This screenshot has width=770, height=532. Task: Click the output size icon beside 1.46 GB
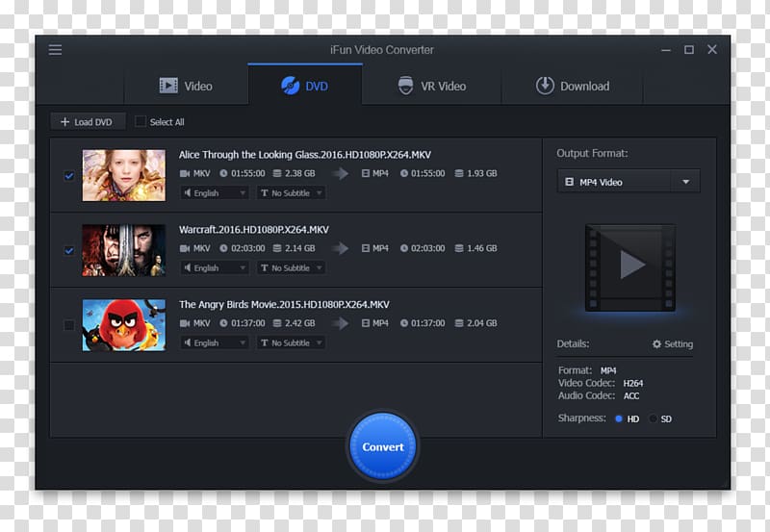(x=459, y=248)
